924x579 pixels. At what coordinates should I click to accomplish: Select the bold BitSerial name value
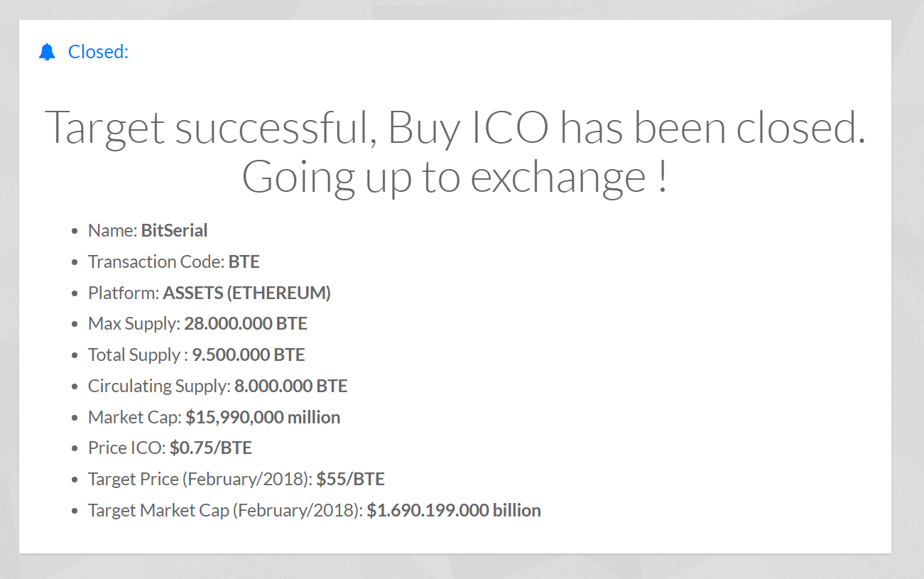pyautogui.click(x=174, y=230)
